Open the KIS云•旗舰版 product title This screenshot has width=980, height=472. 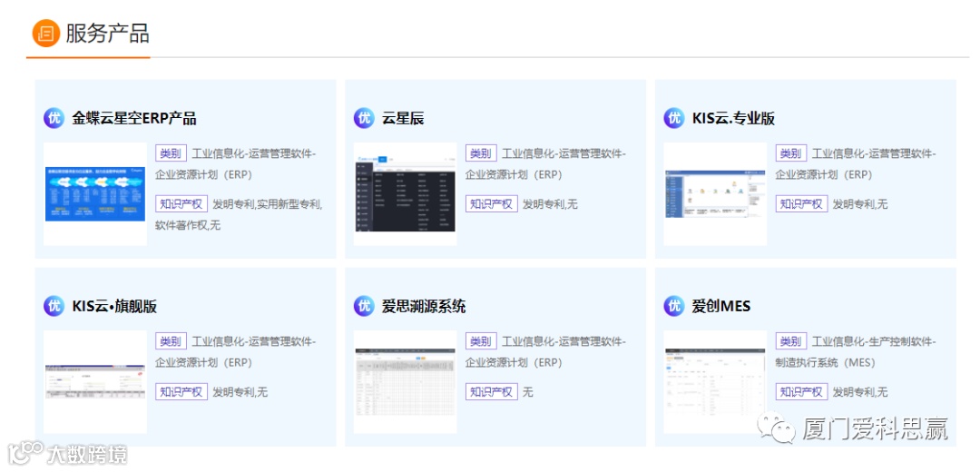coord(113,306)
